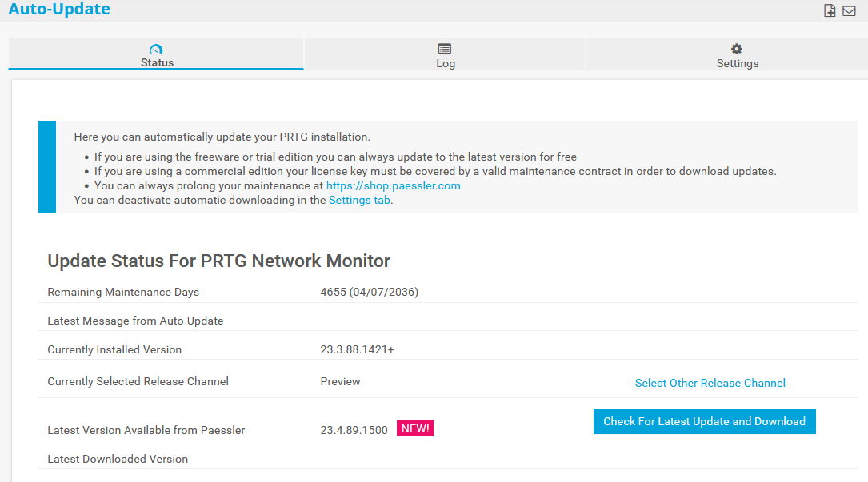
Task: Click the Preview release channel value
Action: click(340, 381)
